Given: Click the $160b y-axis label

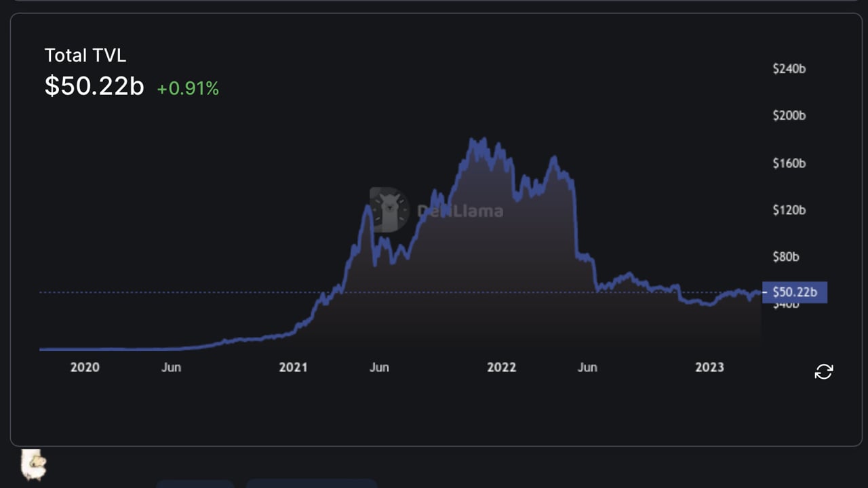Looking at the screenshot, I should (789, 163).
